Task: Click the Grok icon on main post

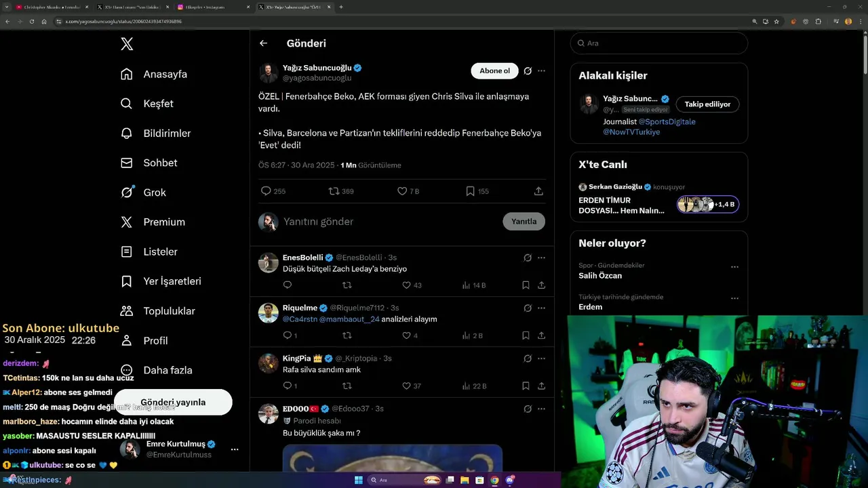Action: 528,71
